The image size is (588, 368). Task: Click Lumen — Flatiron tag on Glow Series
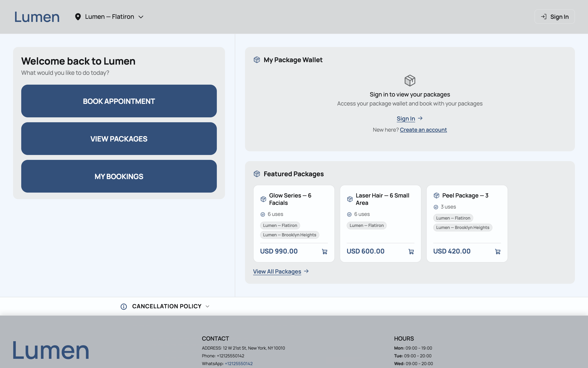pos(280,225)
